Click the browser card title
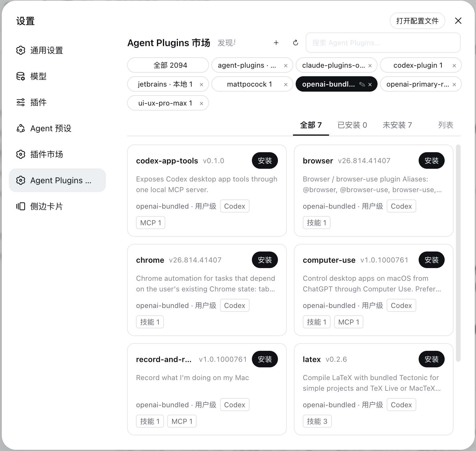This screenshot has width=476, height=451. (x=318, y=161)
